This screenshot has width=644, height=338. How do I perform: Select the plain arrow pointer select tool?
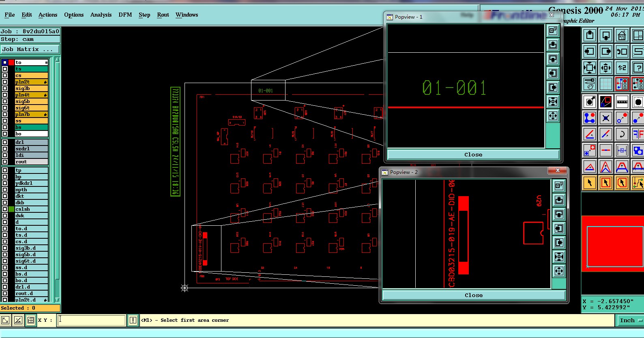point(590,183)
